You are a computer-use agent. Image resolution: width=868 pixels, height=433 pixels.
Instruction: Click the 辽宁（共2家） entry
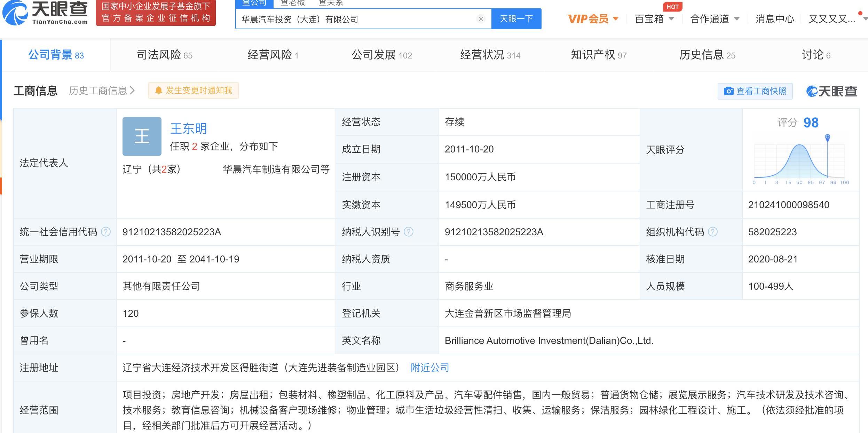pyautogui.click(x=152, y=170)
